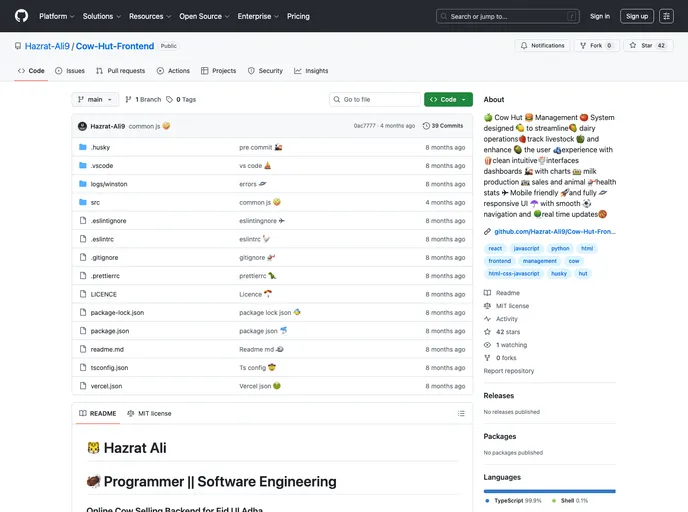
Task: Open the Open Source dropdown
Action: (x=204, y=16)
